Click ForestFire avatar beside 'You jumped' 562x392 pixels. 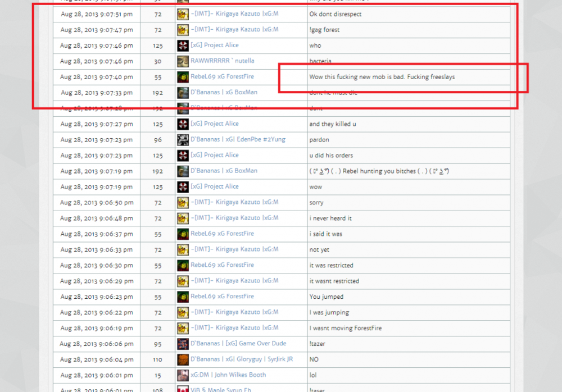(183, 297)
